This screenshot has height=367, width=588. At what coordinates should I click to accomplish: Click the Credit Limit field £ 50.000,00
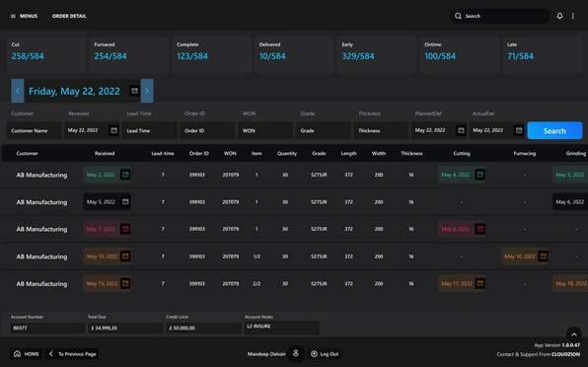[x=203, y=328]
